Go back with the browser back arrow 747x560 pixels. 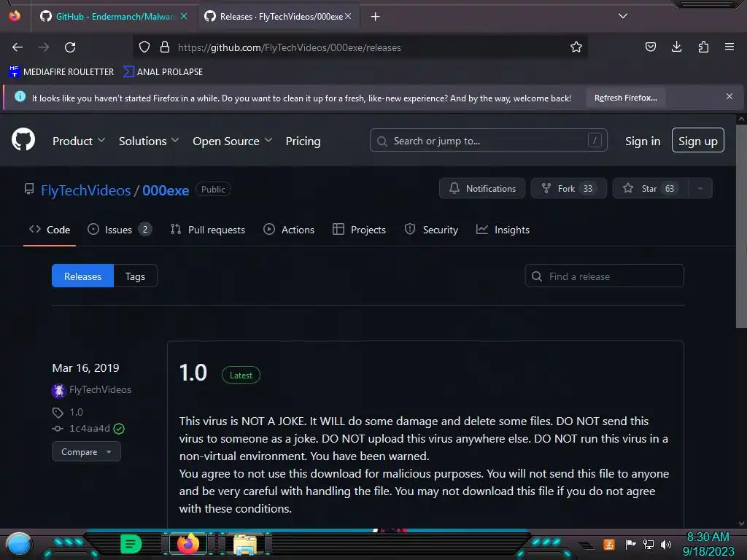[x=18, y=47]
